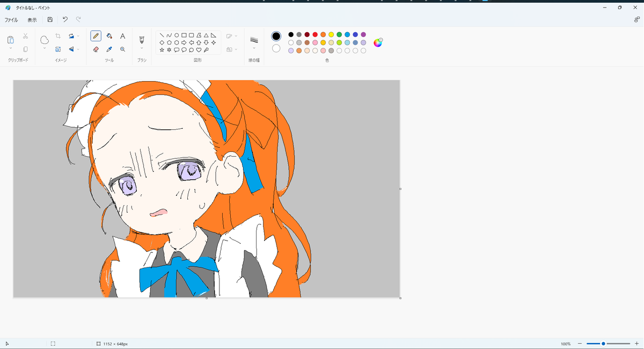Click the zoom in plus button
The width and height of the screenshot is (644, 349).
coord(636,344)
